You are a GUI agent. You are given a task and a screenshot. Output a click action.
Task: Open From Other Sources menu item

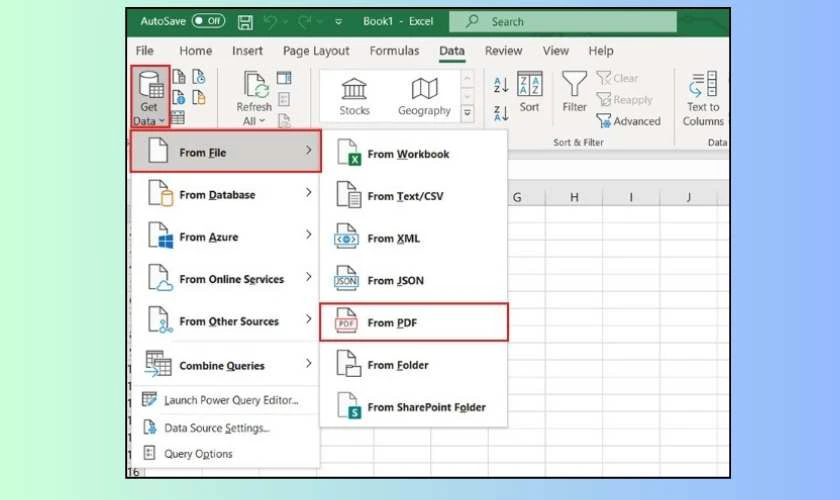[227, 321]
